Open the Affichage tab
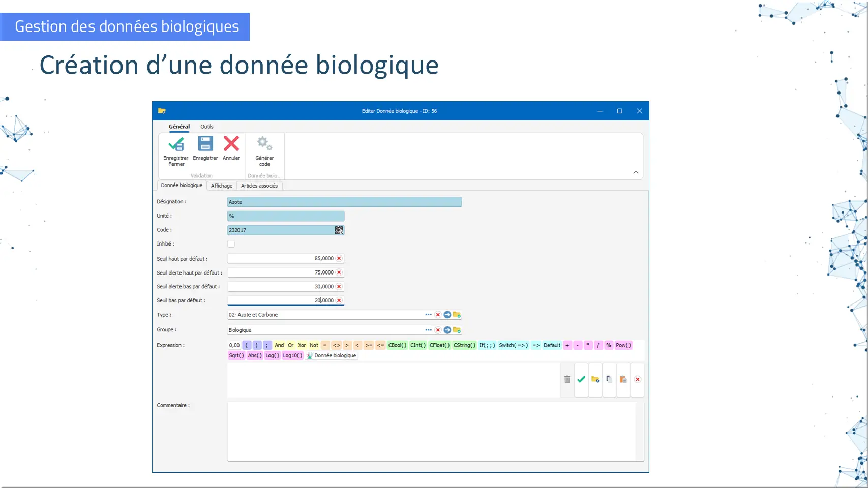 point(222,186)
